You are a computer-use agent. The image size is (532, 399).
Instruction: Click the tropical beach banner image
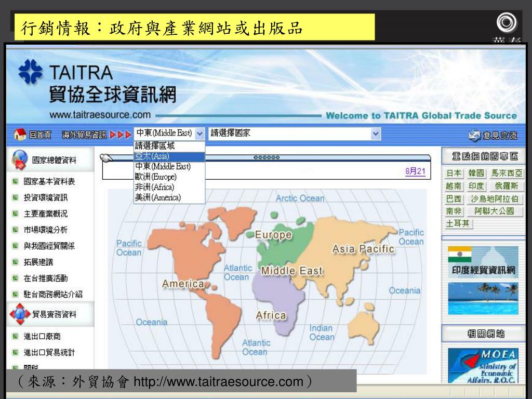tap(483, 299)
